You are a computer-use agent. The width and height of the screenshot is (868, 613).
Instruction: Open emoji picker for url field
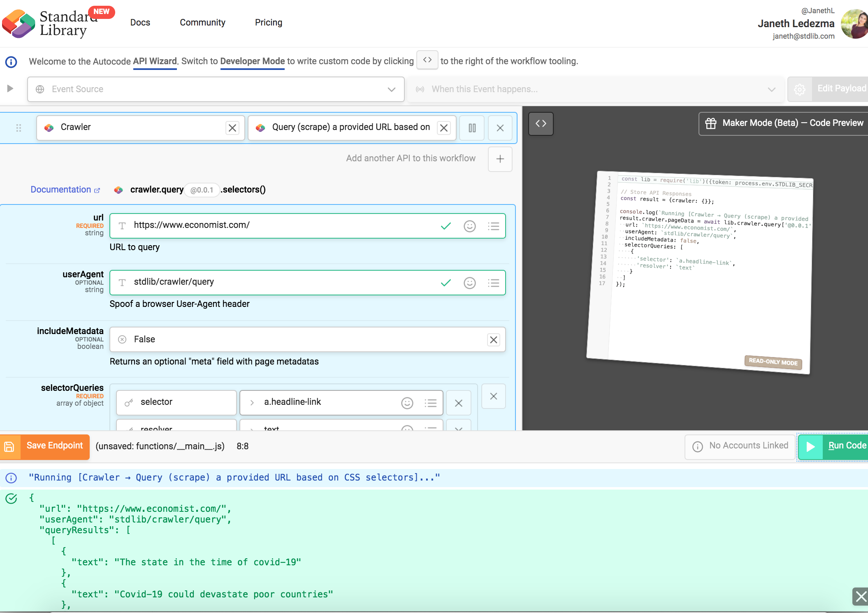click(x=470, y=226)
